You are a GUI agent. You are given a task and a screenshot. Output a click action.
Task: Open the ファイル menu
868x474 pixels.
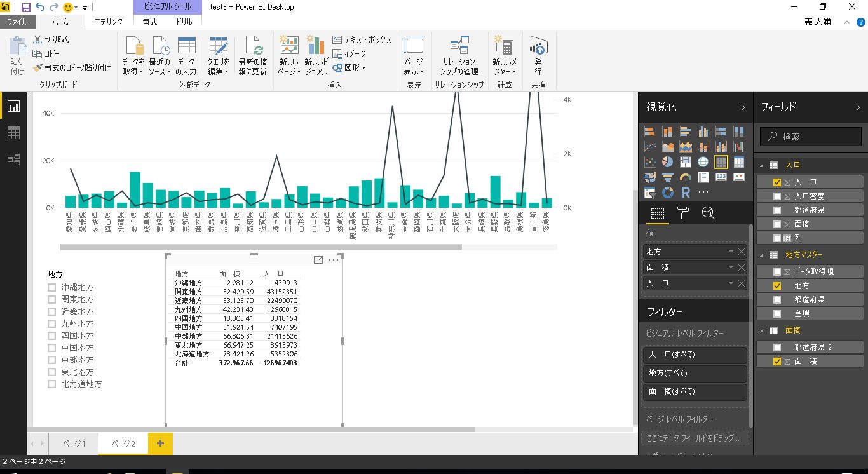point(17,22)
